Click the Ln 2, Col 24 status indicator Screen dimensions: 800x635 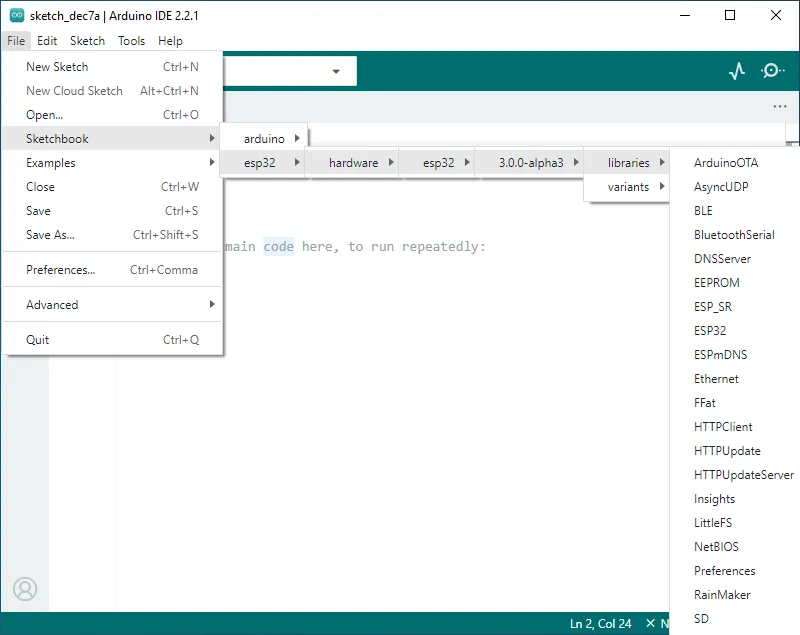click(600, 624)
